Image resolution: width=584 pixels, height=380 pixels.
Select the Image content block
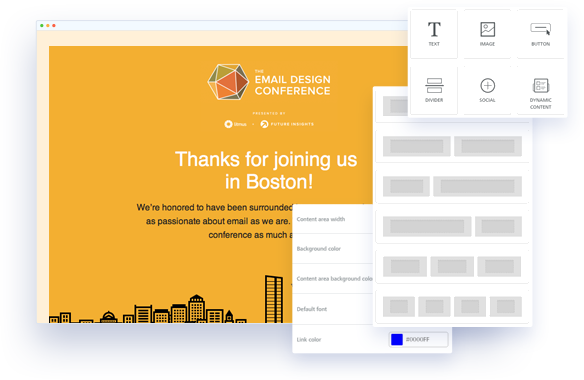click(x=487, y=34)
